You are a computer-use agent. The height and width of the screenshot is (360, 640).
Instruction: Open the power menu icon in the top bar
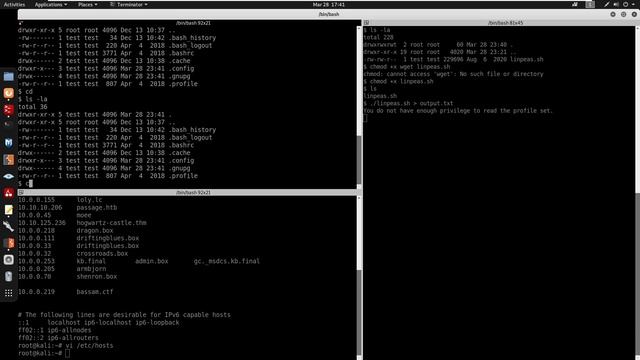pos(626,4)
